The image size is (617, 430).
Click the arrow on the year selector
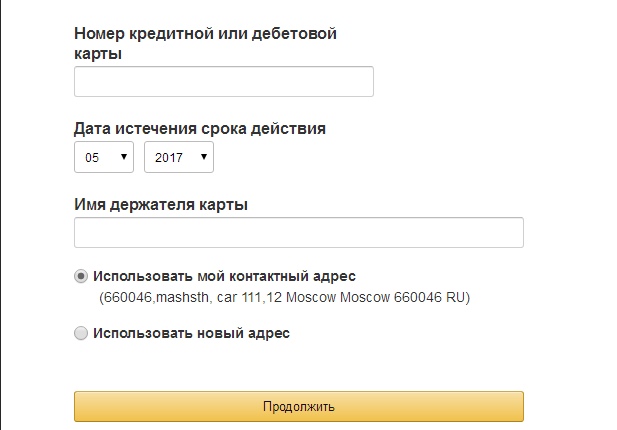pyautogui.click(x=203, y=157)
